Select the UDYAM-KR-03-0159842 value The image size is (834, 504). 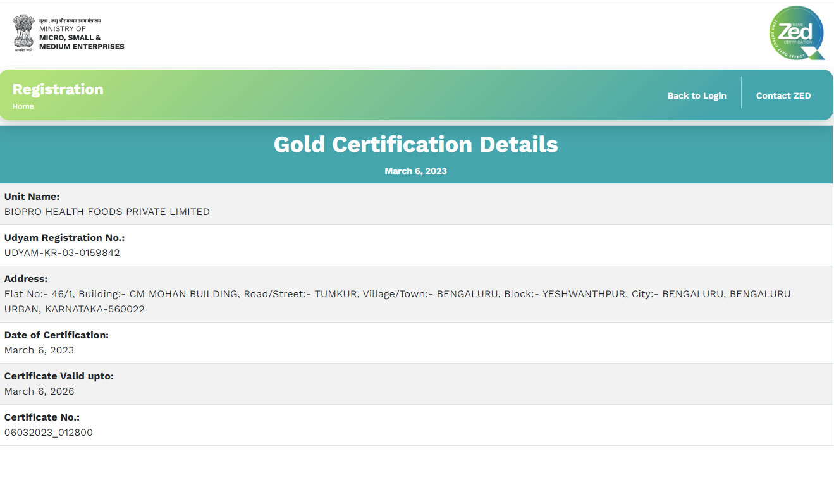(62, 253)
